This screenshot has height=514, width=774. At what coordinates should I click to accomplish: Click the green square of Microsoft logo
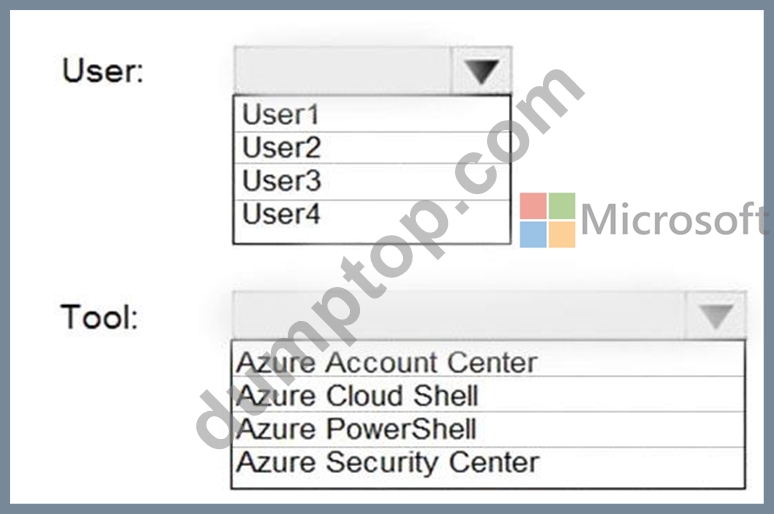[x=562, y=206]
